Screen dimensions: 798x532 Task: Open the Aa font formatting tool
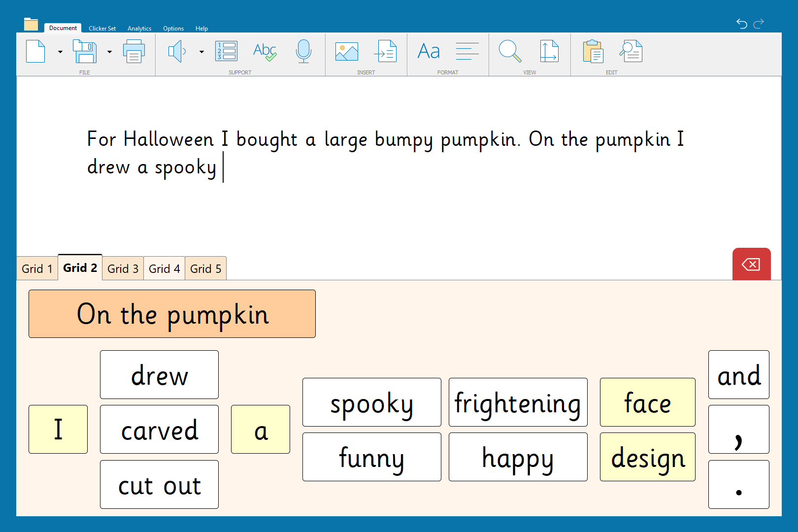point(429,51)
